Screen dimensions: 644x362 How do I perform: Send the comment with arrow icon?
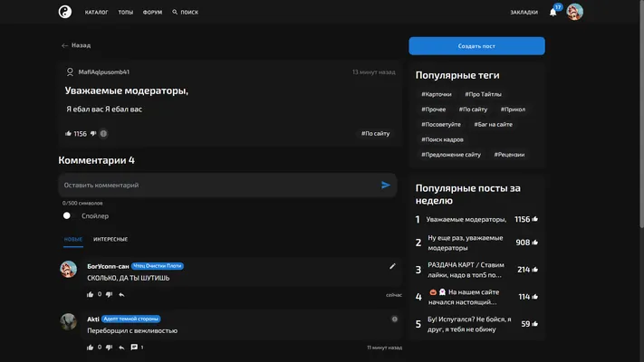tap(385, 186)
